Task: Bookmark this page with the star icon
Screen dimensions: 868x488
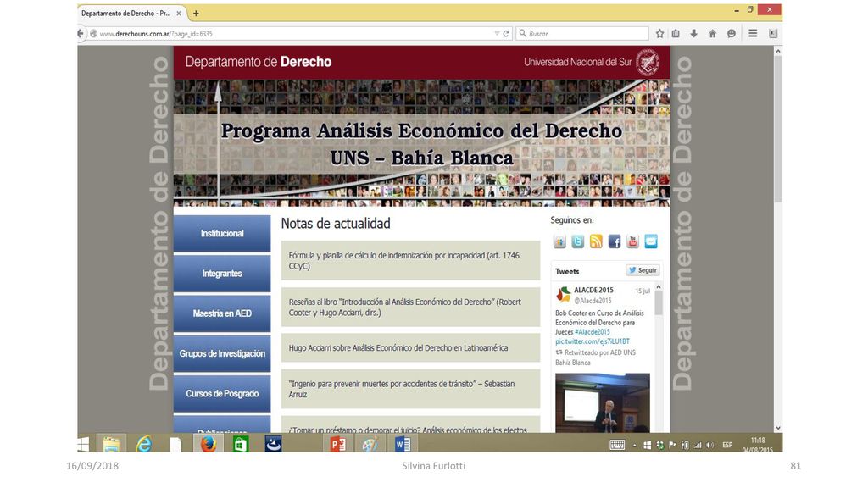Action: click(x=659, y=34)
